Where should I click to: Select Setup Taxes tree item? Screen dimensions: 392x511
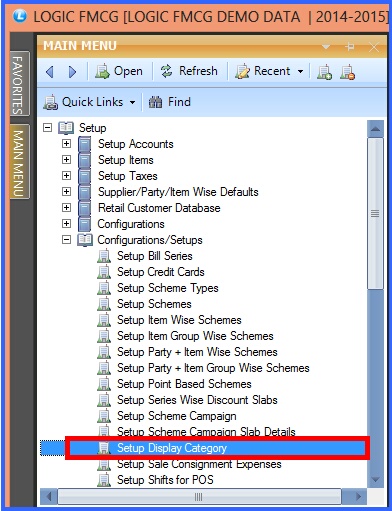(x=128, y=176)
